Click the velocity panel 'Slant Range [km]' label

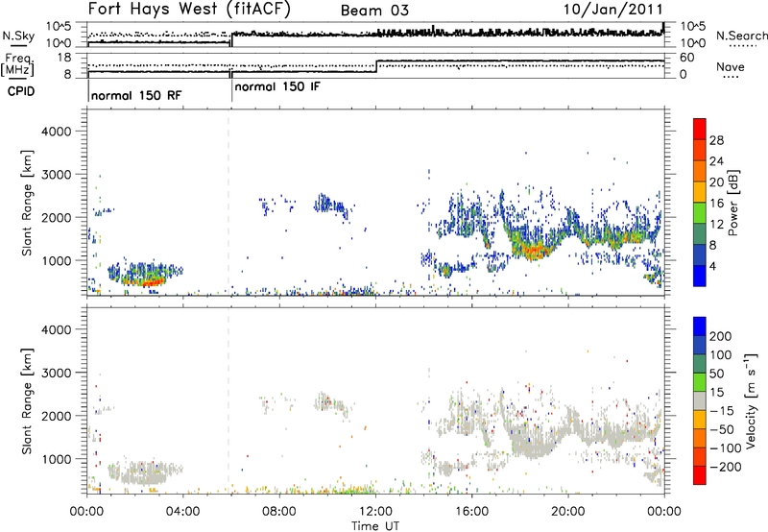click(x=27, y=401)
